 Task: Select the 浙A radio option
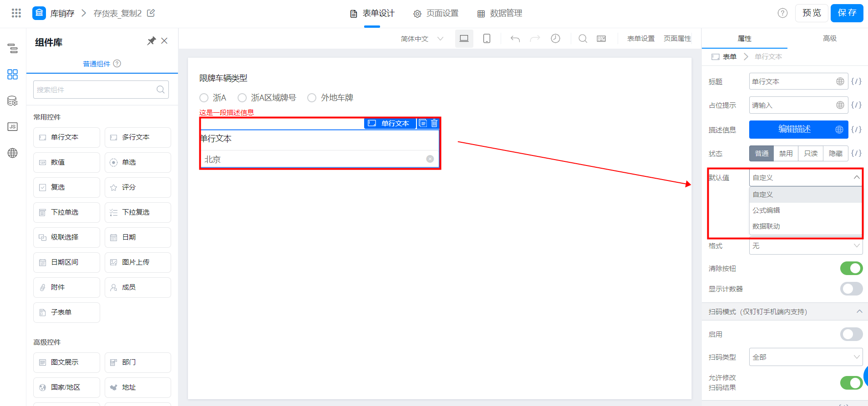204,98
